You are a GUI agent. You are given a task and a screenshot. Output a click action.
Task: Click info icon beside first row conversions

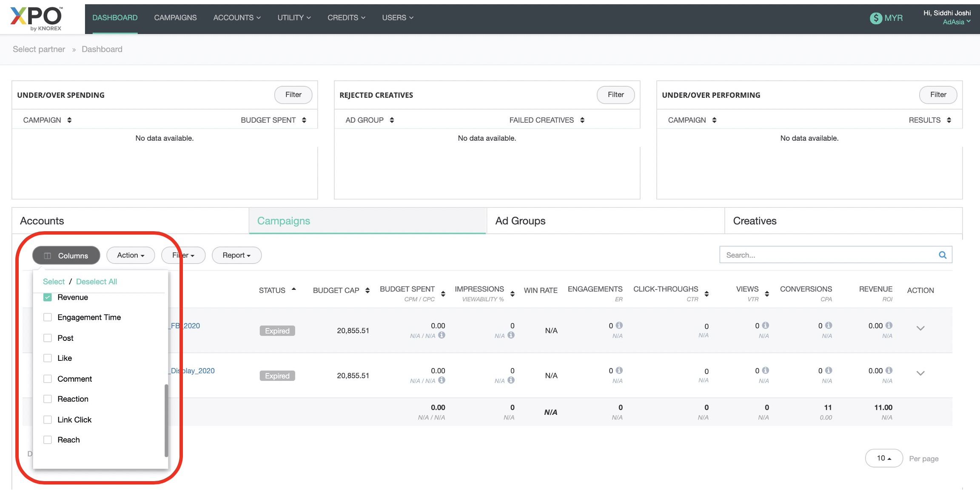829,325
